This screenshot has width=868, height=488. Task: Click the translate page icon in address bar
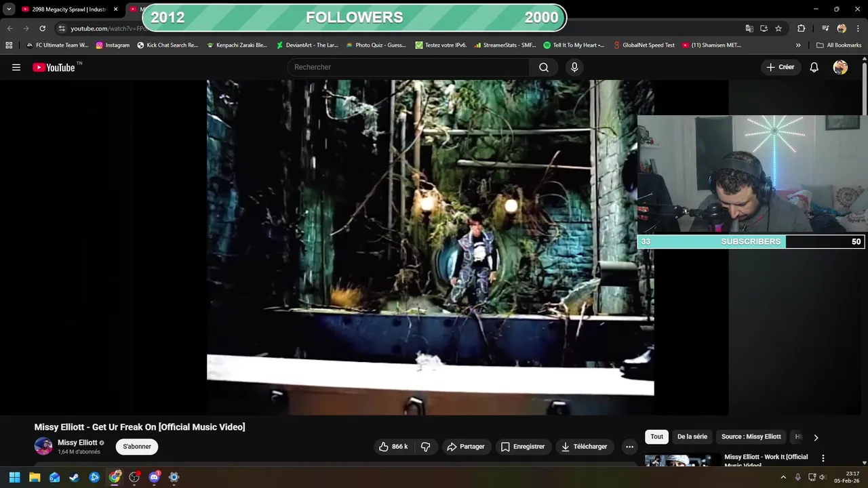(x=749, y=28)
